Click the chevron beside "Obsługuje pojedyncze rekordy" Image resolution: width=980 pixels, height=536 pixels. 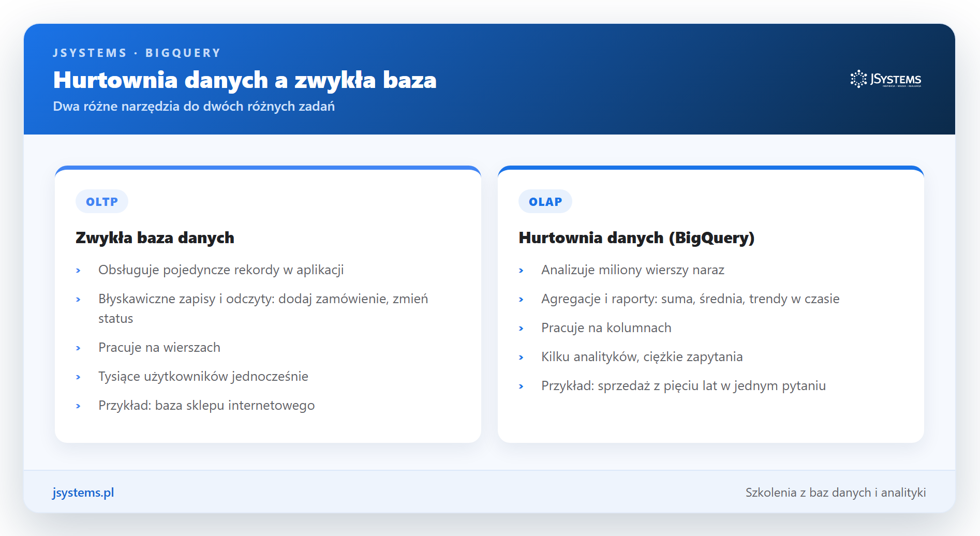coord(78,271)
